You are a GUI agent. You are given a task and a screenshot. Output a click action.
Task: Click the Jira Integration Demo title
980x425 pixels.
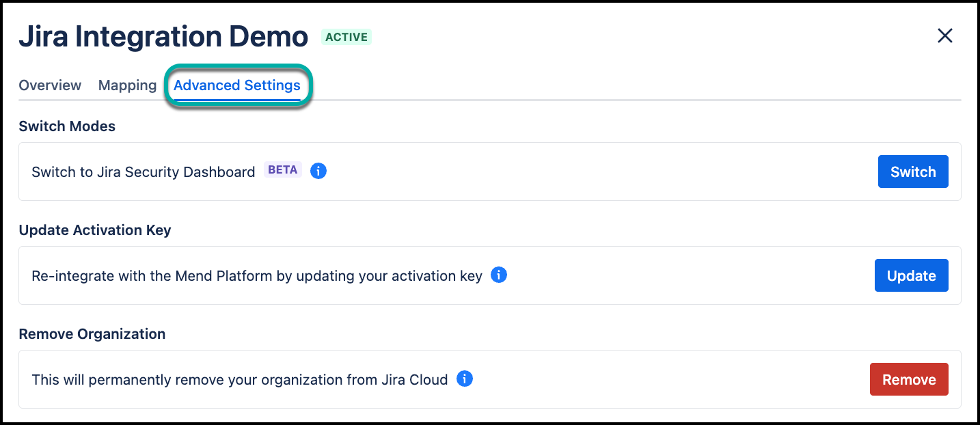point(163,37)
